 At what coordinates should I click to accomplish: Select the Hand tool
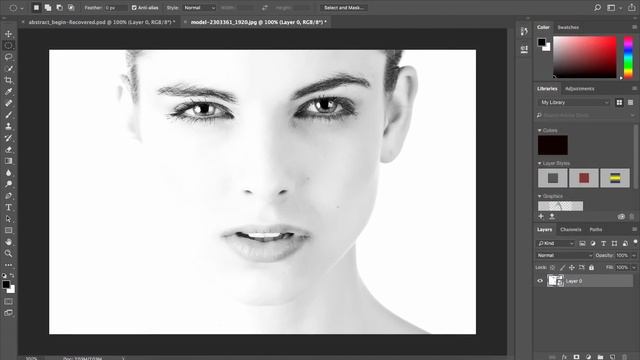(8, 242)
